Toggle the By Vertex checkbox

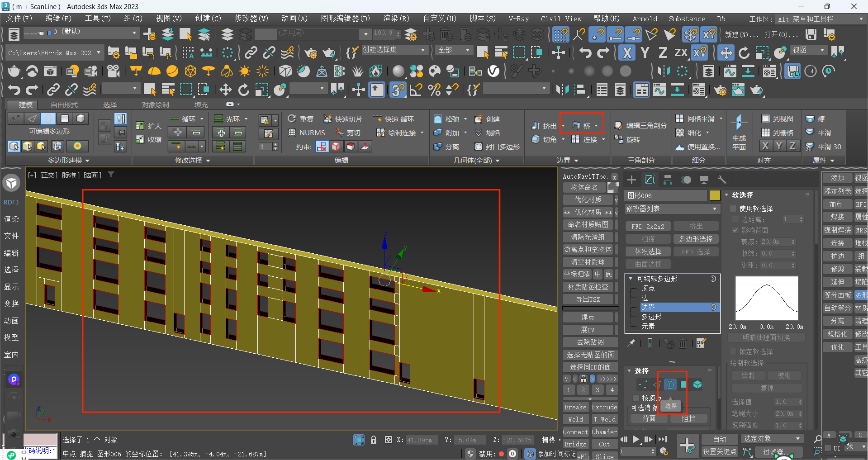pos(636,398)
